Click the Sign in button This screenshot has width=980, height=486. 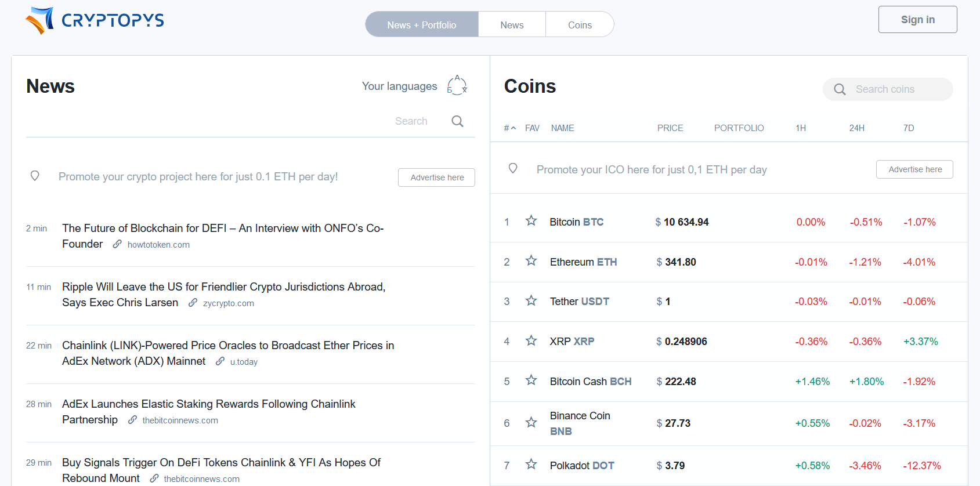[917, 20]
